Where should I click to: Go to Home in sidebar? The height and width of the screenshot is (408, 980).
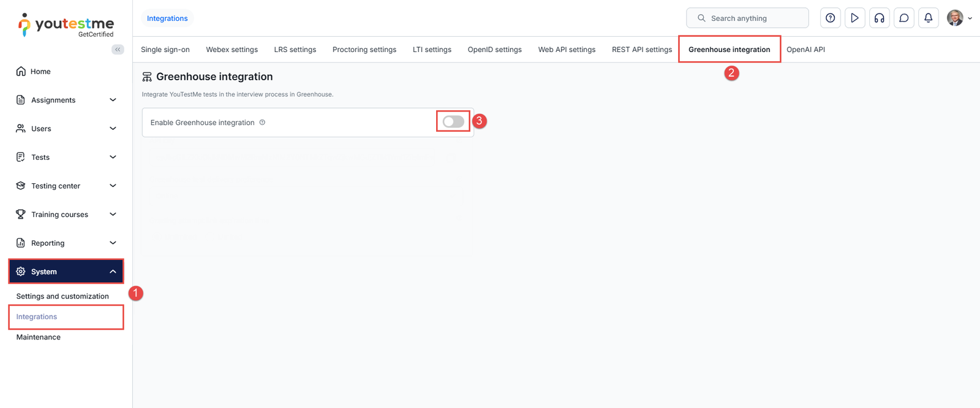[40, 72]
